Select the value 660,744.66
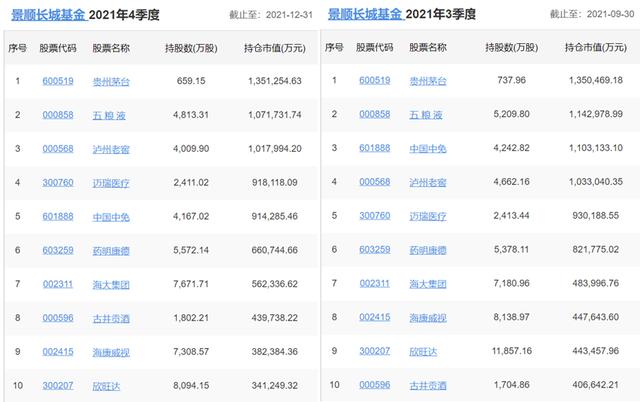 (275, 251)
